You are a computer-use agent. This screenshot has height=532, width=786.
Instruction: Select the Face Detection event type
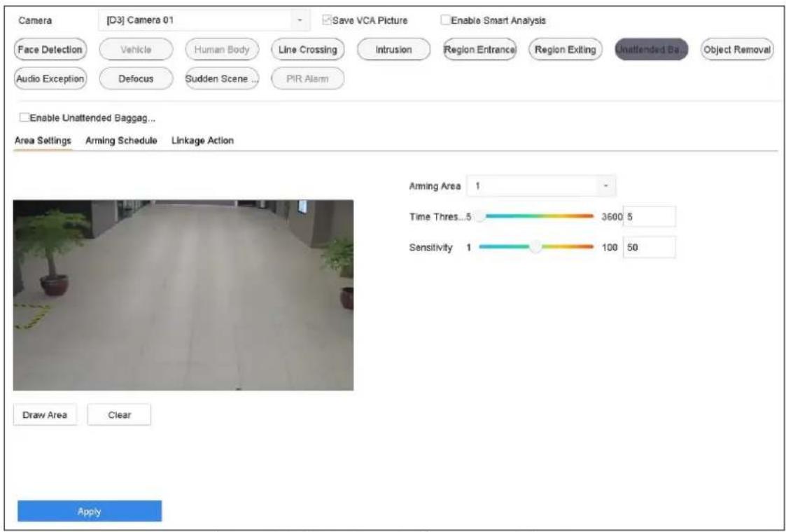click(x=50, y=50)
